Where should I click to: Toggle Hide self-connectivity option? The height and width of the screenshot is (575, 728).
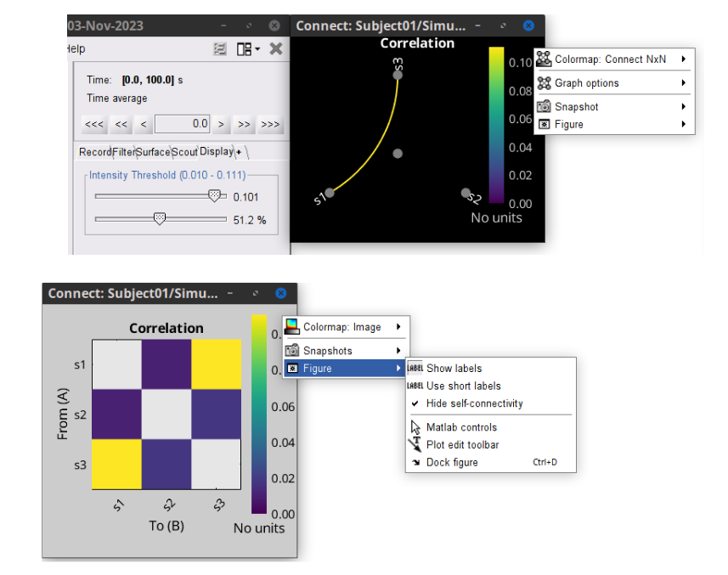click(x=474, y=403)
